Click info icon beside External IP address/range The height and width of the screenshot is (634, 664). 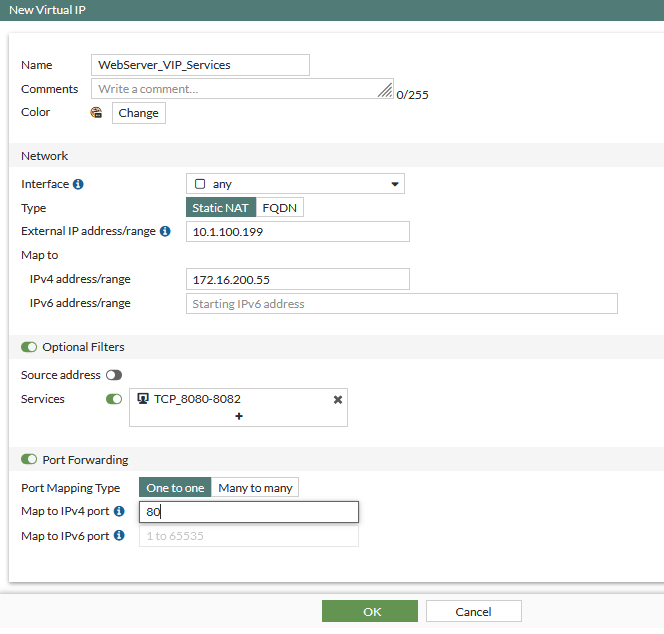(x=165, y=231)
